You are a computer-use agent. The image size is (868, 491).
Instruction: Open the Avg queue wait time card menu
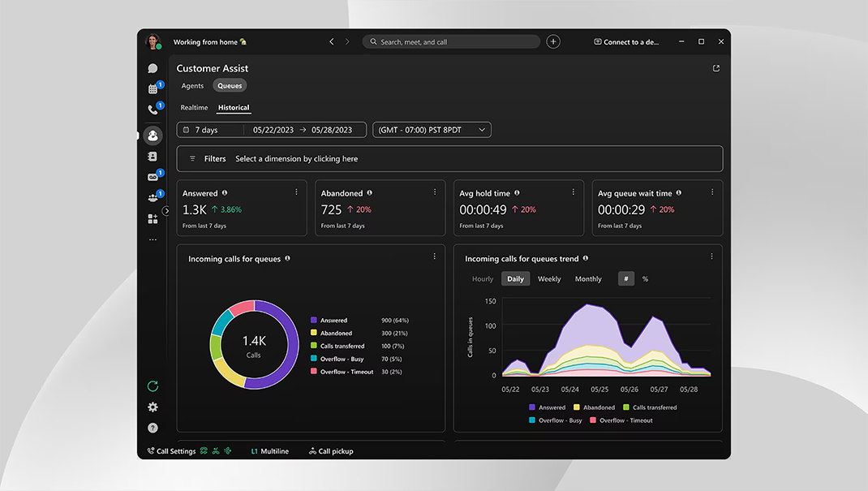pyautogui.click(x=712, y=192)
